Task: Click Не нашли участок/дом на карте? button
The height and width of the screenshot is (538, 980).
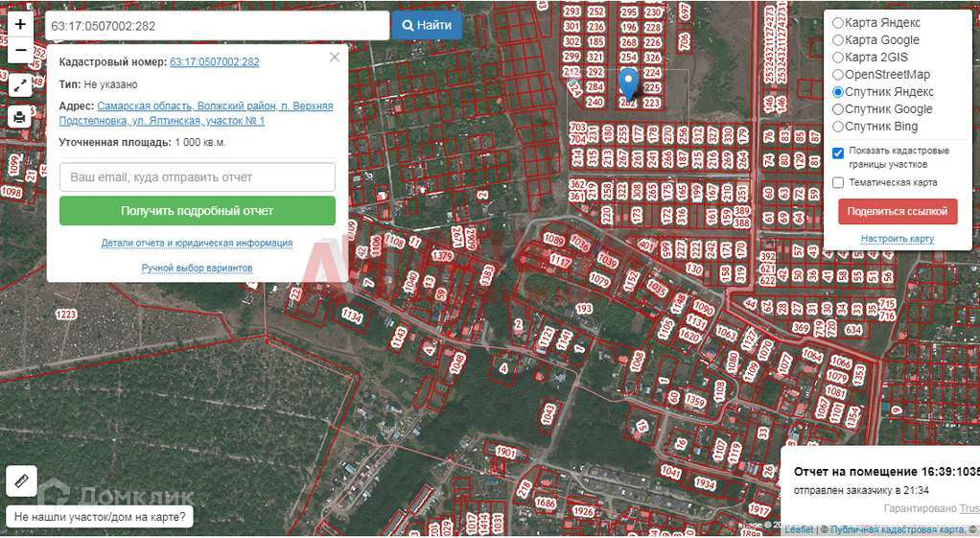Action: [x=100, y=517]
